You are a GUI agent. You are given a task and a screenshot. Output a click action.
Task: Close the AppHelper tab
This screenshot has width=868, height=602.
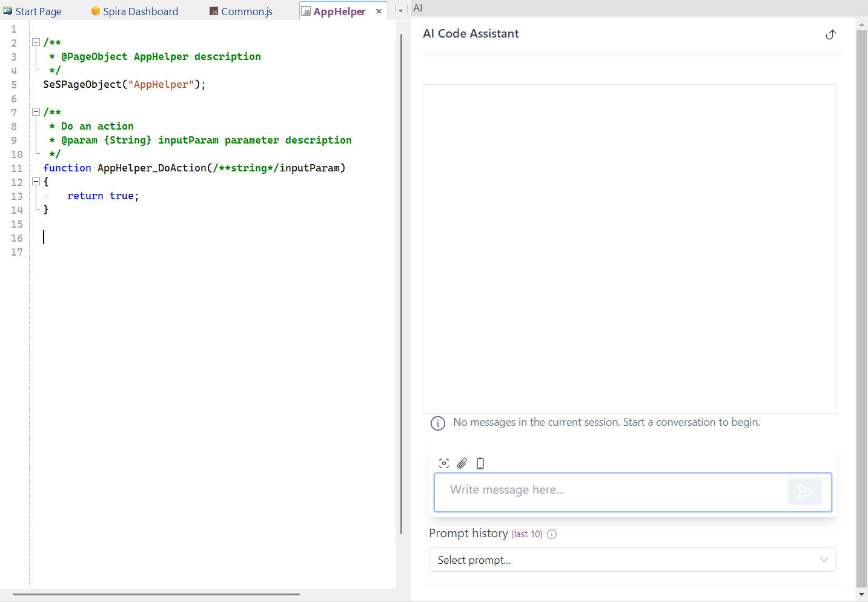pos(379,10)
